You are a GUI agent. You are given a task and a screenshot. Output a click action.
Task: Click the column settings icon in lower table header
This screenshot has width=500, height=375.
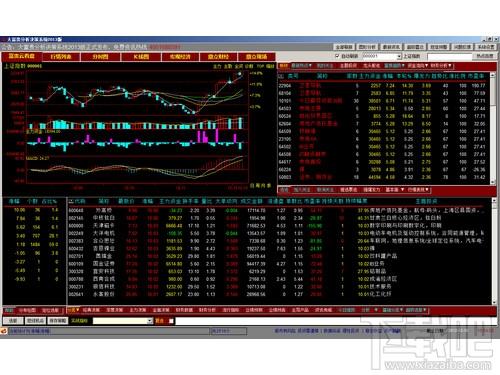71,201
